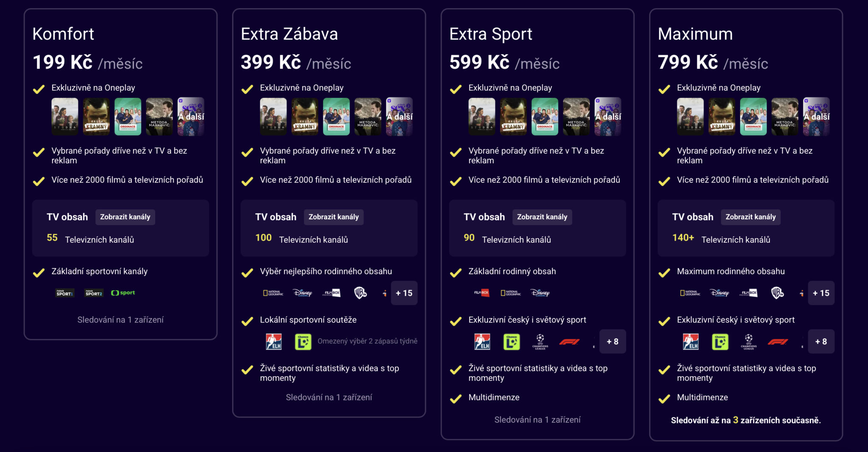The height and width of the screenshot is (452, 868).
Task: Select the Nova Sport 1 channel logo
Action: click(x=64, y=292)
